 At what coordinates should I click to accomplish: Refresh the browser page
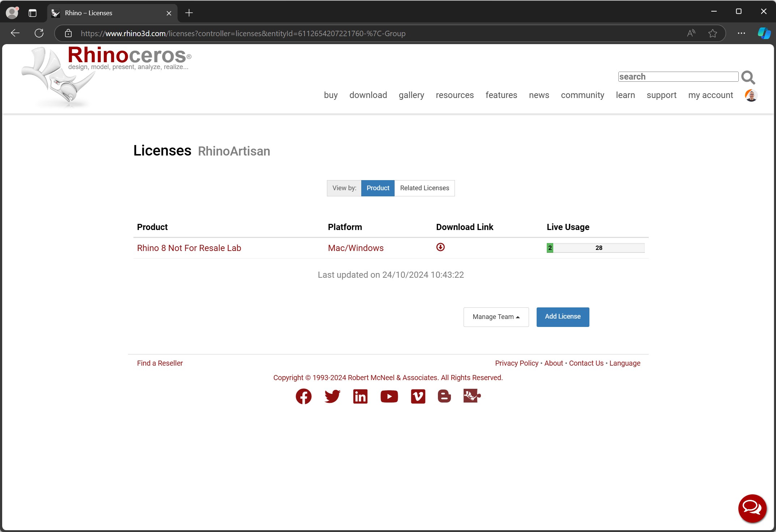point(39,33)
